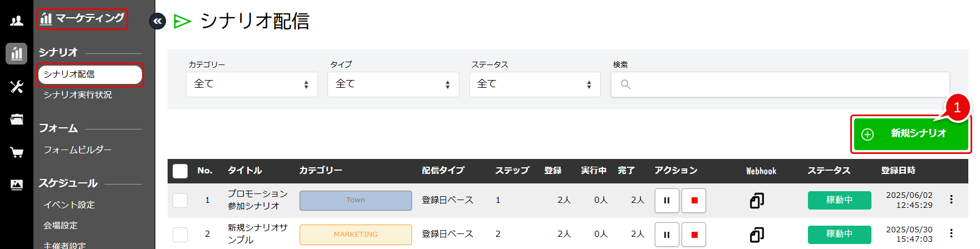The width and height of the screenshot is (980, 249).
Task: Copy the Webhook for scenario row 1
Action: coord(757,201)
